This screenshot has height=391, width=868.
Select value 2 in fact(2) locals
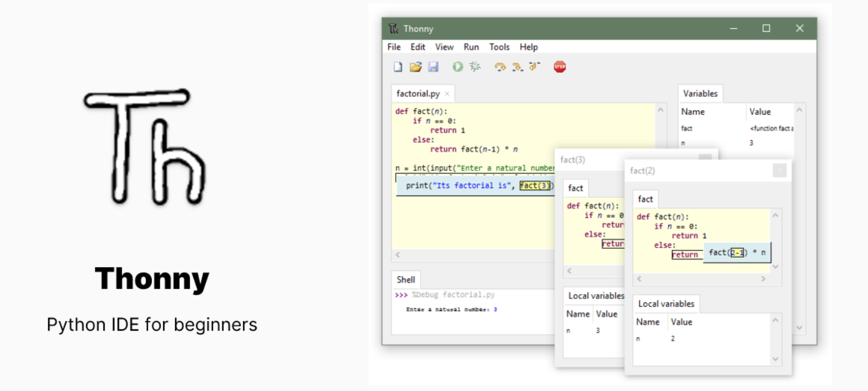(673, 338)
